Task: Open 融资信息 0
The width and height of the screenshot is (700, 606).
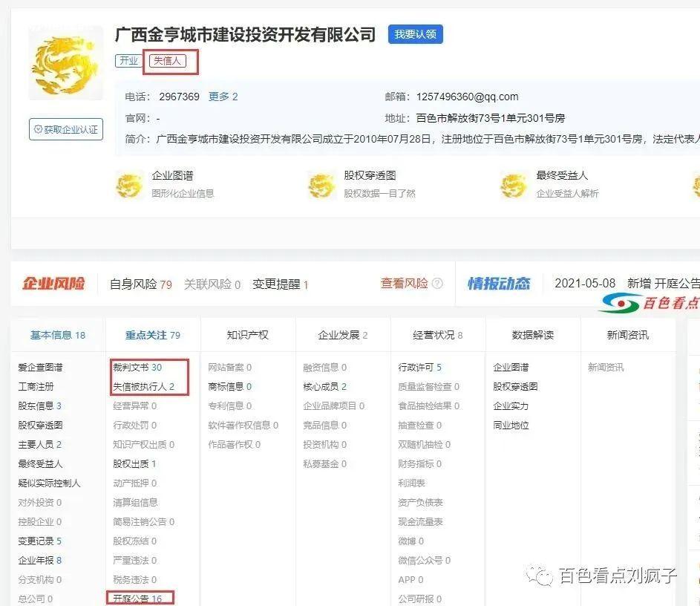Action: tap(325, 368)
